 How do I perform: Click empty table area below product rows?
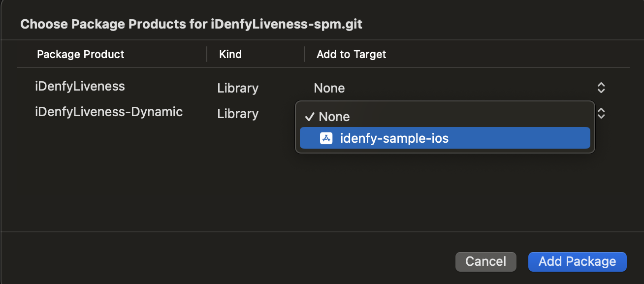pos(148,187)
